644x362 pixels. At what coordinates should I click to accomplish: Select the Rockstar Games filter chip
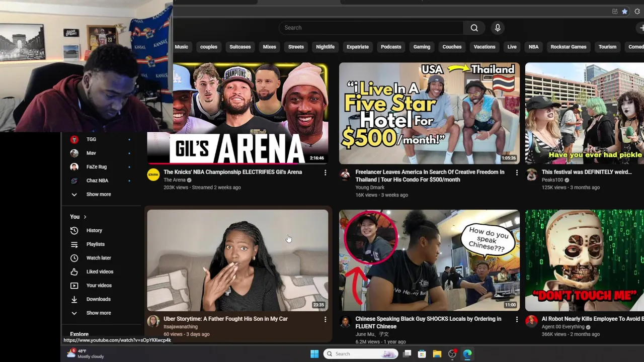click(x=569, y=47)
